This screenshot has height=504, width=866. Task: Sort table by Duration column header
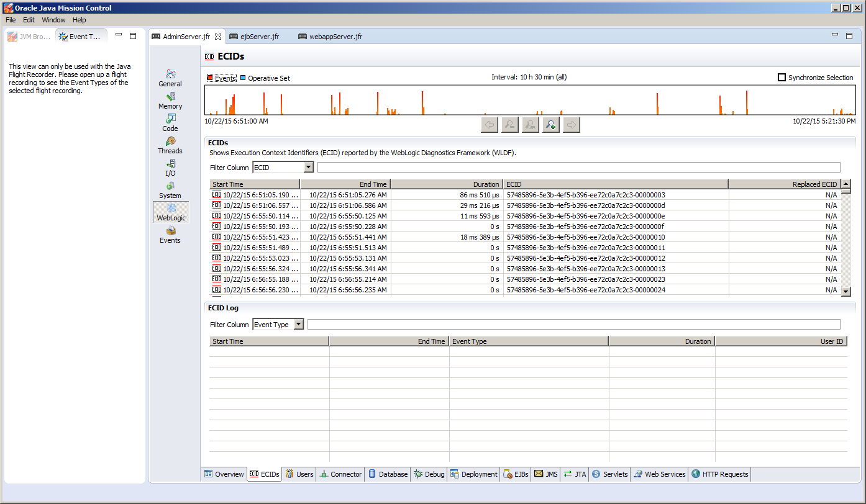click(x=446, y=184)
